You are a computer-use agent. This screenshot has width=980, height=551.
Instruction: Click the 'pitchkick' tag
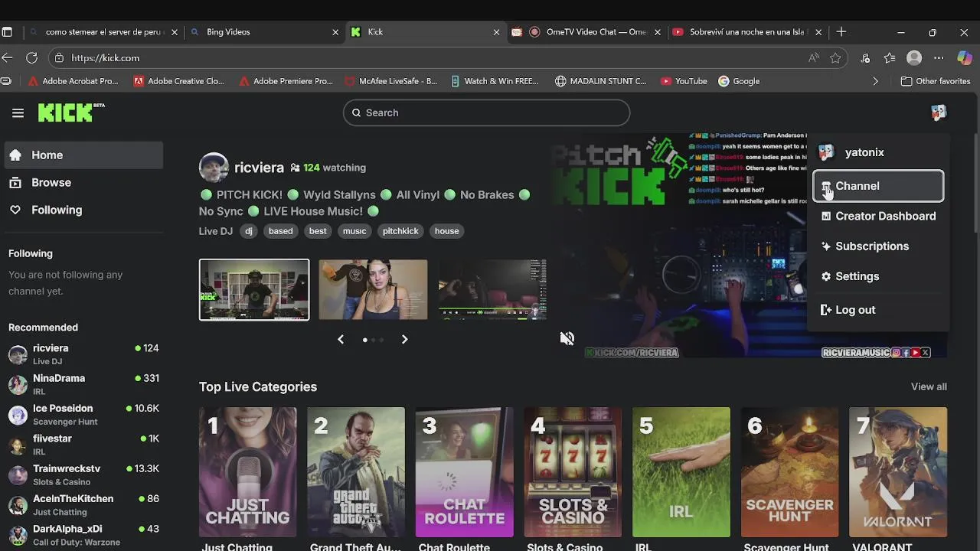[x=400, y=231]
